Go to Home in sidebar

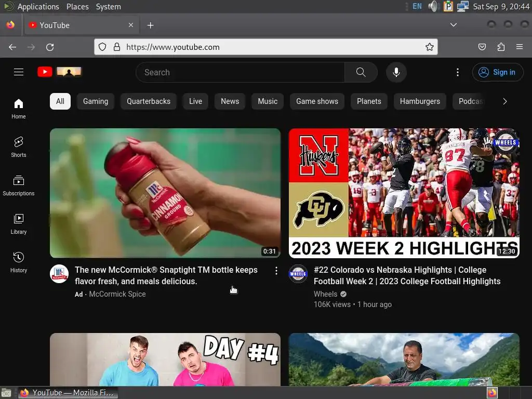click(x=19, y=109)
